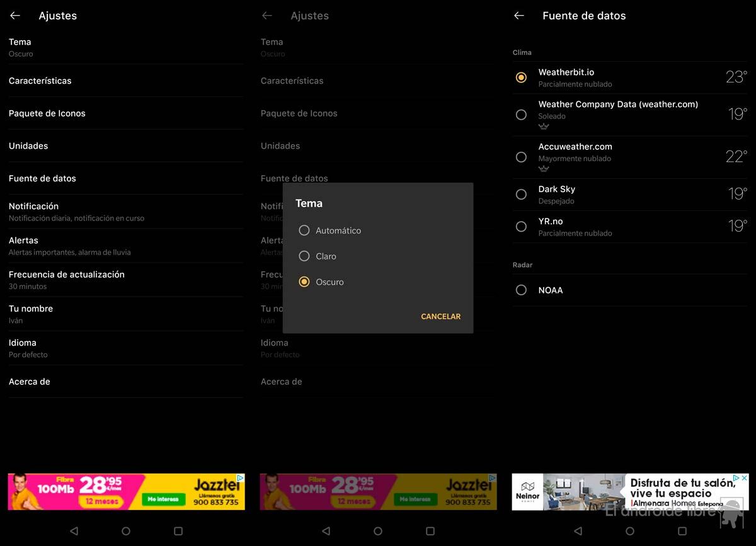
Task: Tap 19° temperature for Dark Sky
Action: [738, 194]
